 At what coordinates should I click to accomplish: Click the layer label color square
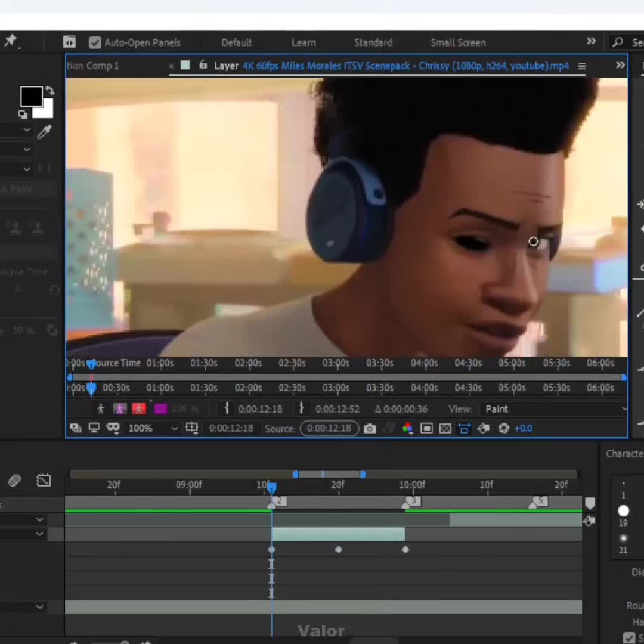pos(185,65)
